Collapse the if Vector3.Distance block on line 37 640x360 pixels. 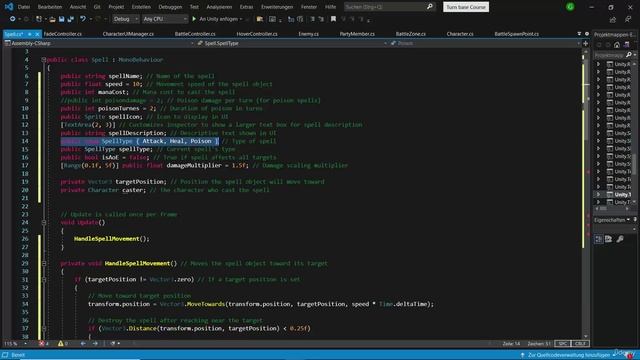[44, 328]
